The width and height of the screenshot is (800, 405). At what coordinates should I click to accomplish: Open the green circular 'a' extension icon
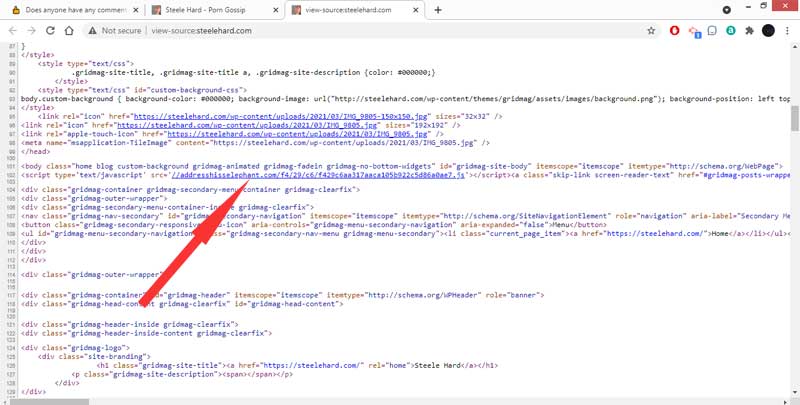[x=731, y=31]
